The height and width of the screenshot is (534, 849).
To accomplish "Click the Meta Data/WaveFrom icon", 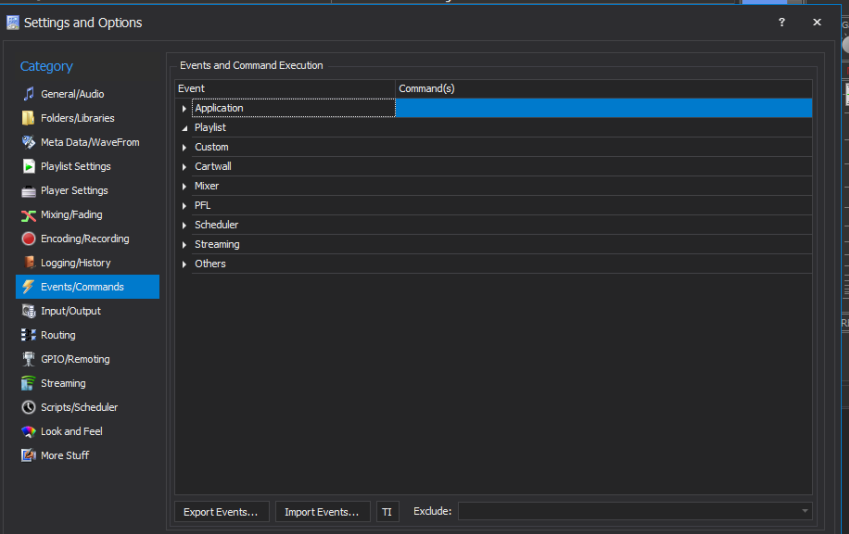I will click(28, 142).
